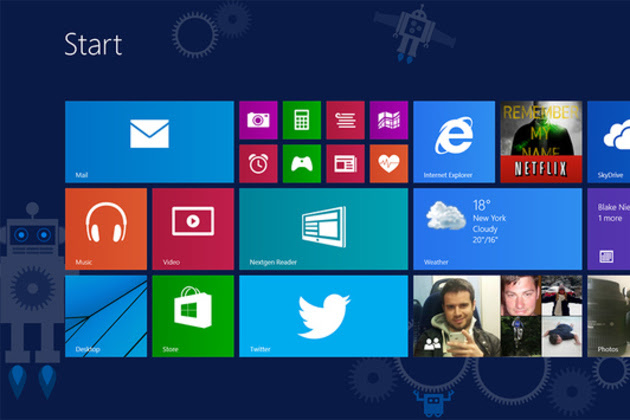Click the 'Cloudy' weather text

pyautogui.click(x=485, y=229)
